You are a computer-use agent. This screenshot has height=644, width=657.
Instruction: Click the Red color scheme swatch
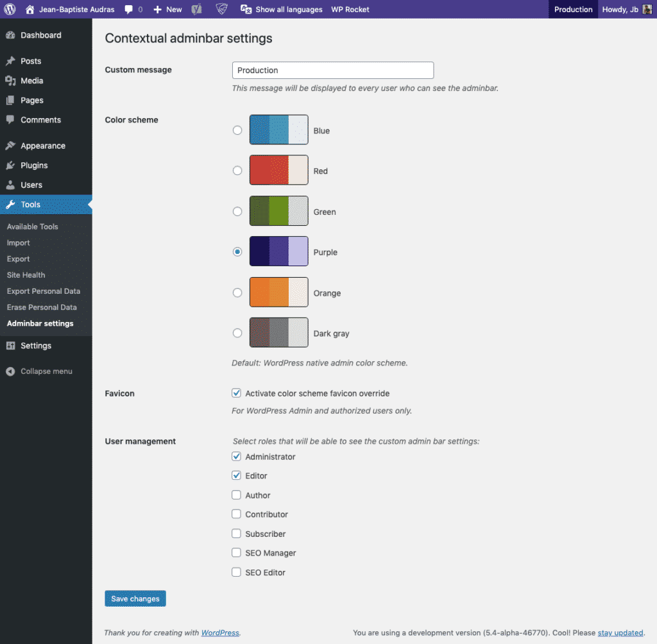coord(278,170)
